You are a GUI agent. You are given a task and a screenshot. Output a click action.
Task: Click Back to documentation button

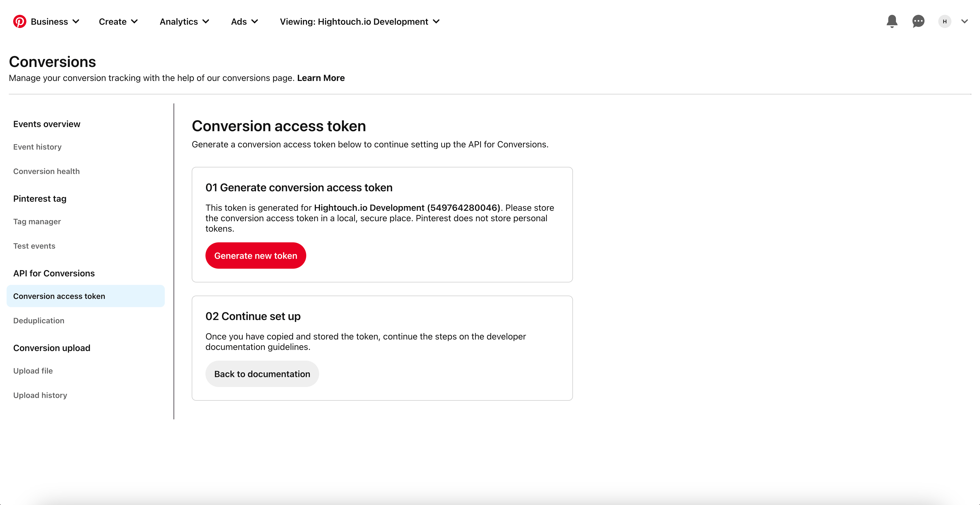click(x=262, y=374)
